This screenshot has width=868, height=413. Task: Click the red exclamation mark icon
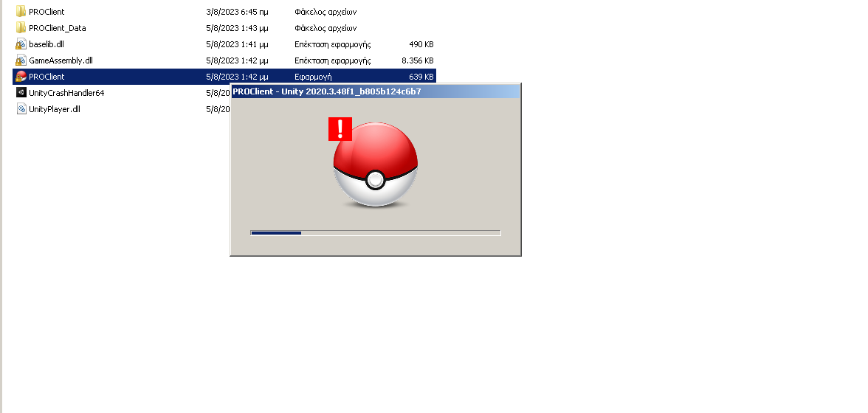pyautogui.click(x=340, y=129)
